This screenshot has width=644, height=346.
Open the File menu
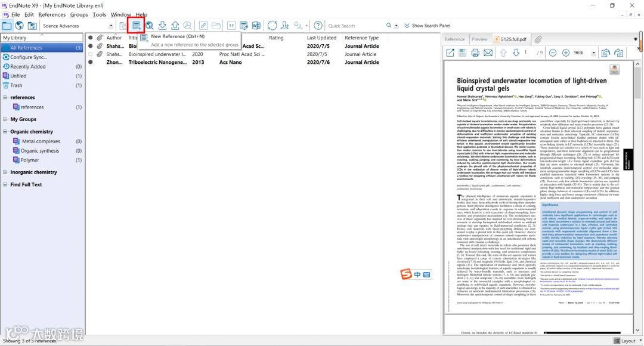(16, 14)
